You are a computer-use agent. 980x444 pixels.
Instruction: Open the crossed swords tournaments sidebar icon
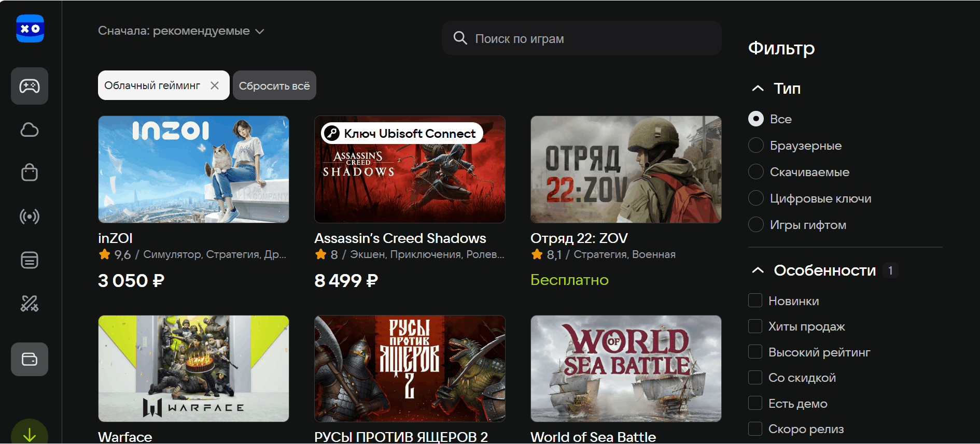[30, 304]
